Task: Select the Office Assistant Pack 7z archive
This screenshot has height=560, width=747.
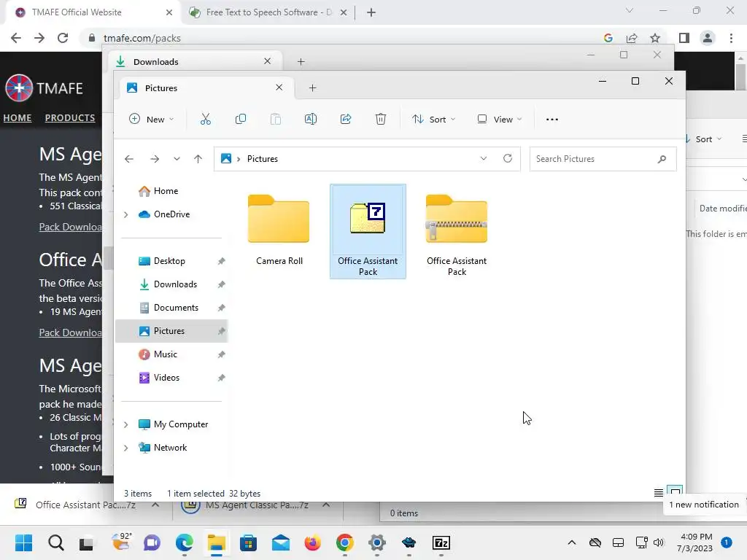Action: coord(368,231)
